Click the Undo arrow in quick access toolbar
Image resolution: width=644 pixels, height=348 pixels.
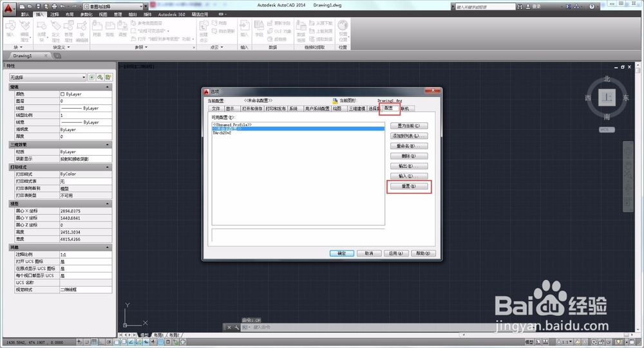(x=62, y=6)
